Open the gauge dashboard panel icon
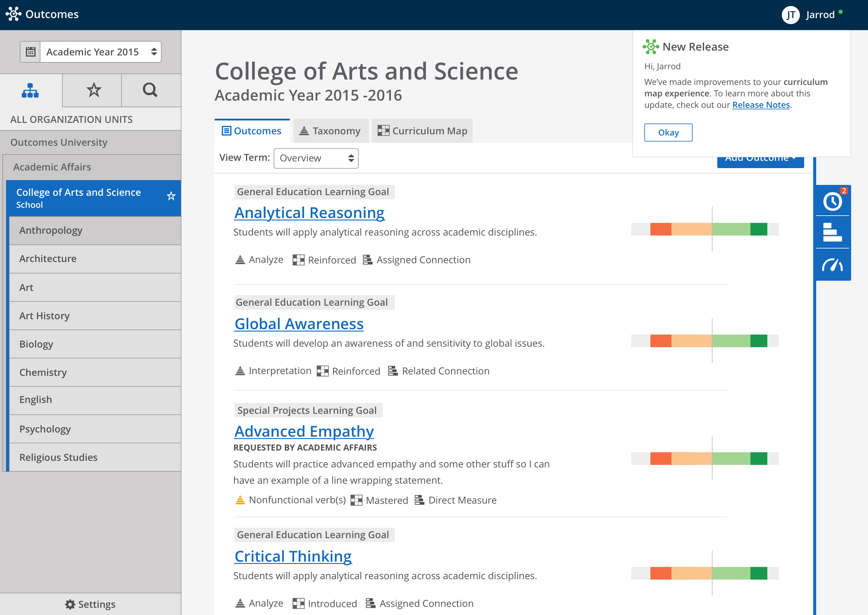The width and height of the screenshot is (868, 615). tap(832, 265)
